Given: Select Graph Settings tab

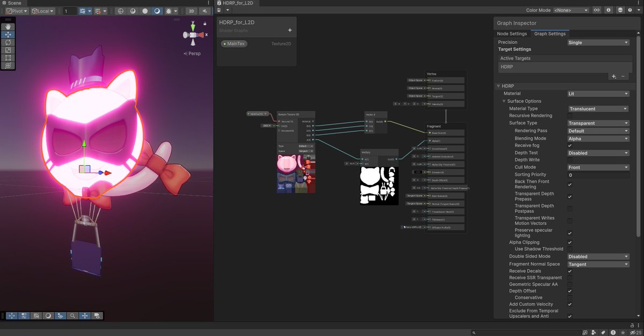Looking at the screenshot, I should coord(550,34).
